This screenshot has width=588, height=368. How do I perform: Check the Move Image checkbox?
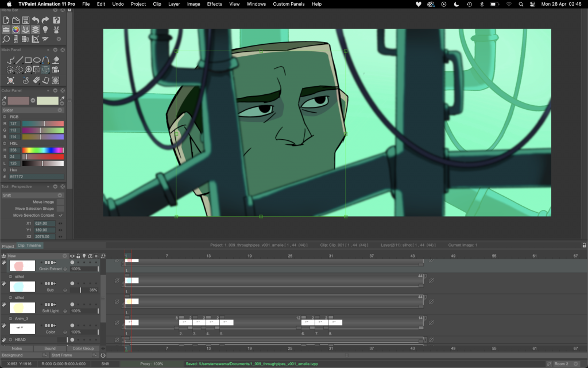[x=60, y=202]
